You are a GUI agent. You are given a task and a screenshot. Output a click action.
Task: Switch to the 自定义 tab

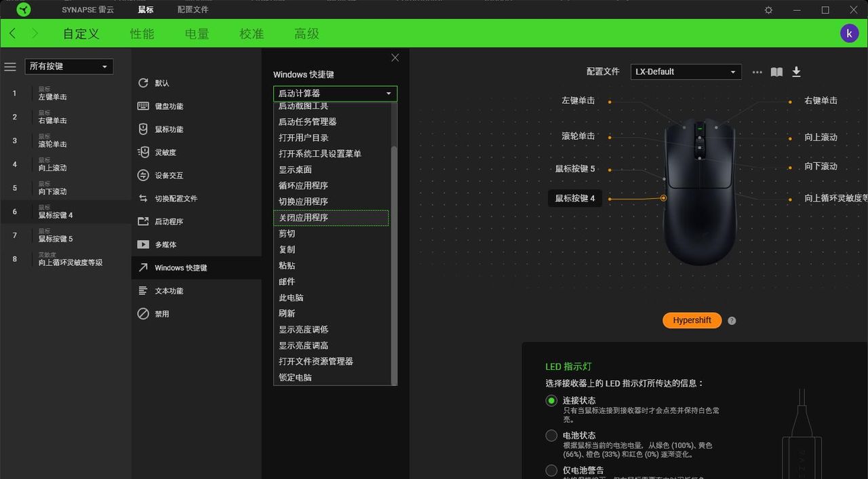(81, 33)
